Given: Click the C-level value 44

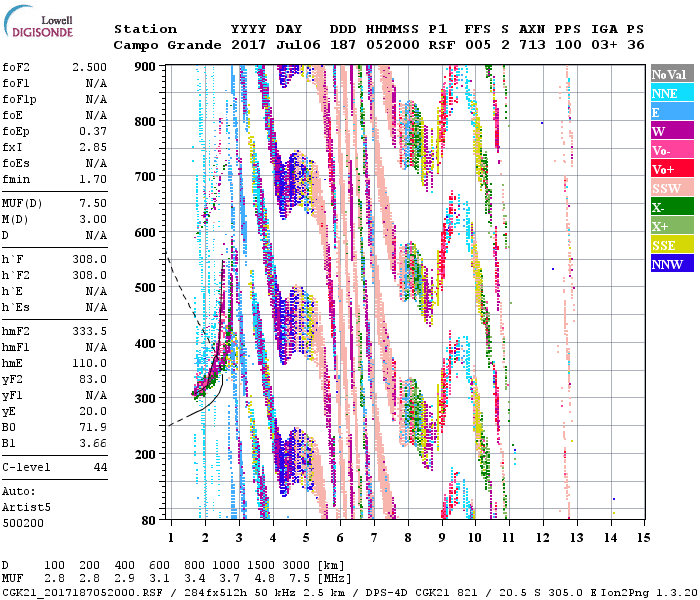Looking at the screenshot, I should point(100,467).
